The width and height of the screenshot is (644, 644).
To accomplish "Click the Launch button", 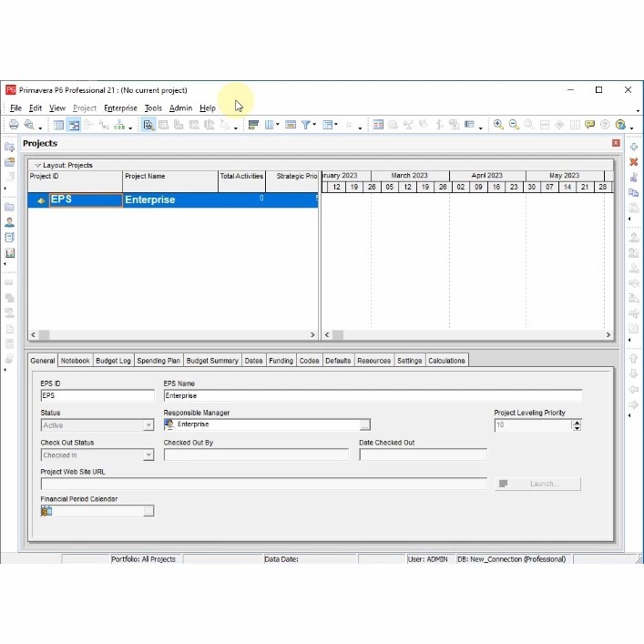I will click(x=538, y=484).
